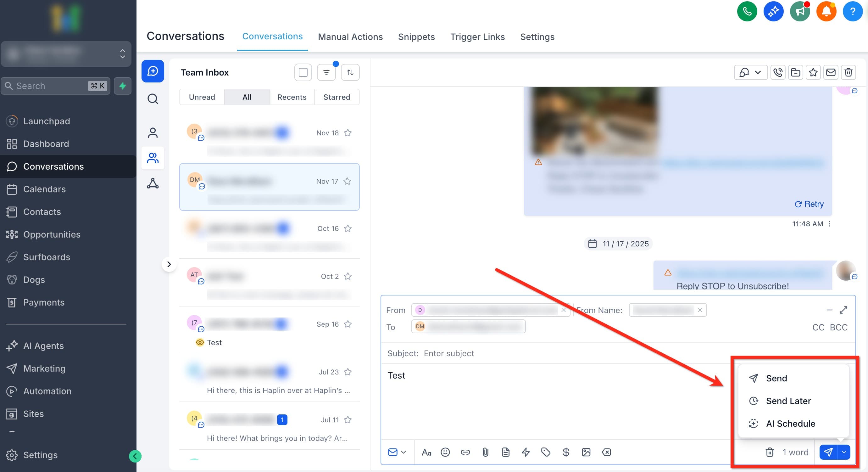
Task: Switch to the Manual Actions tab
Action: 350,37
